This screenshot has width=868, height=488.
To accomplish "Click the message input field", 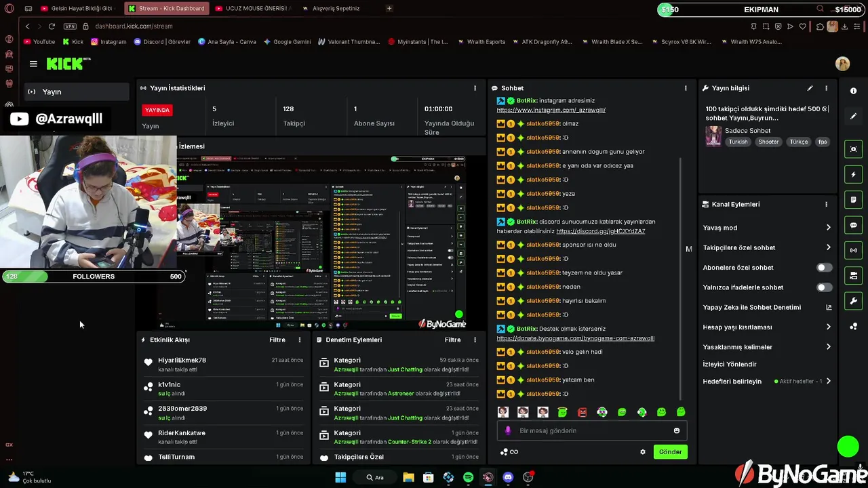I will pos(592,430).
